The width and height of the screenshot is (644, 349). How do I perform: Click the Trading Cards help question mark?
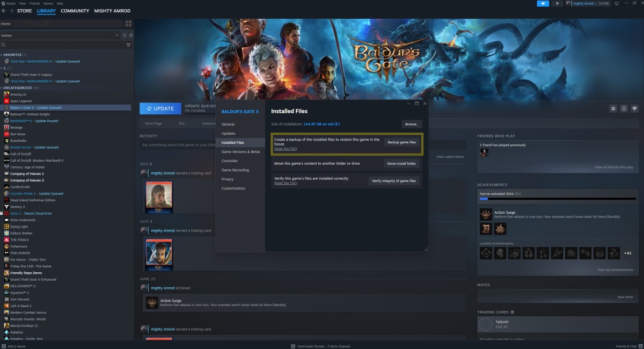click(x=513, y=312)
